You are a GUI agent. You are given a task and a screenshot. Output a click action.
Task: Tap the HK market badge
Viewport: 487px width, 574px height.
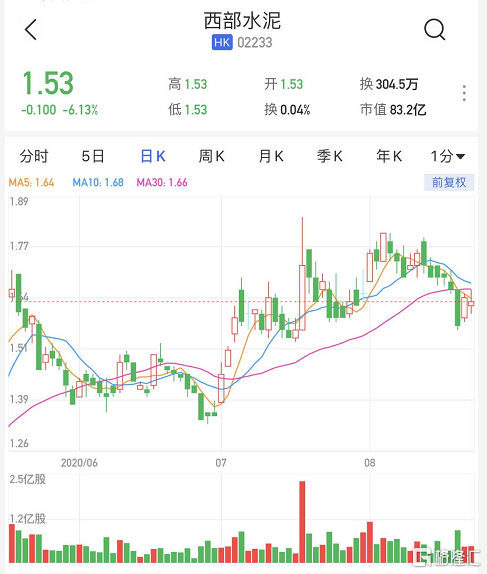[x=222, y=42]
